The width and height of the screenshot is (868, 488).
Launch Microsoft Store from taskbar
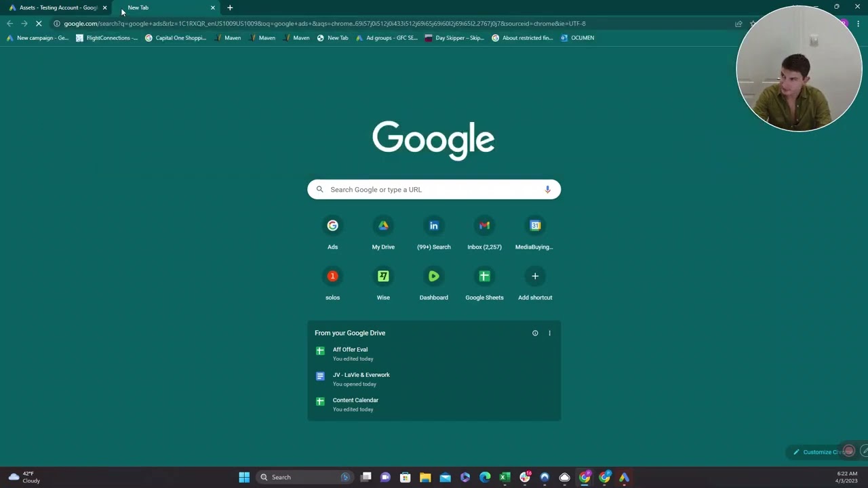pos(406,477)
